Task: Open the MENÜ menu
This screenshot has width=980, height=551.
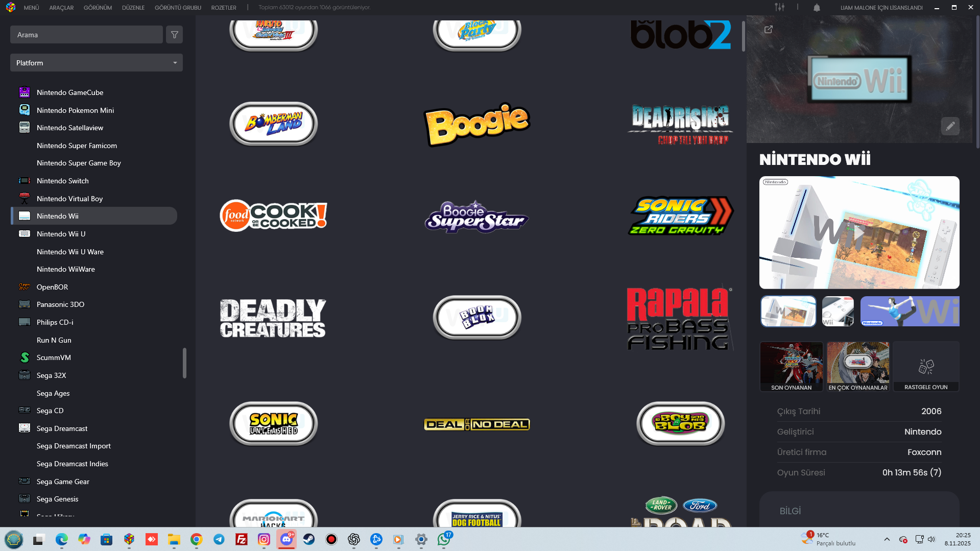Action: pyautogui.click(x=32, y=8)
